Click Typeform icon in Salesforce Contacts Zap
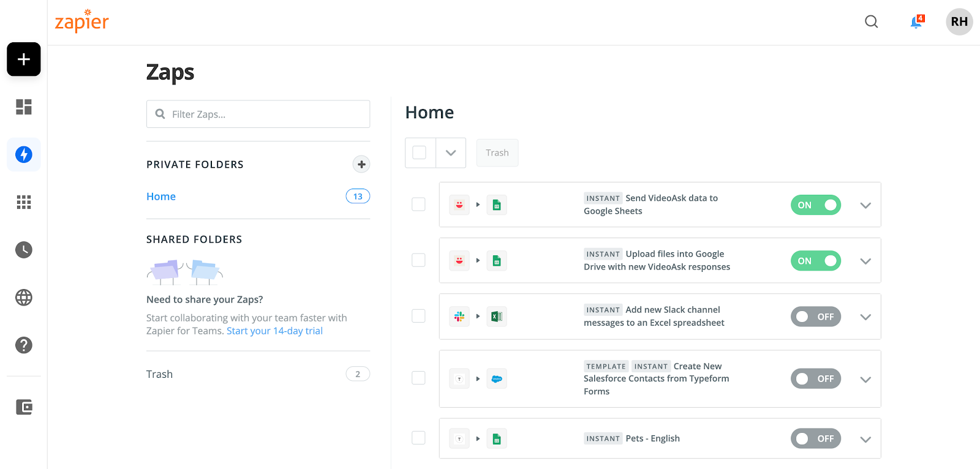 (x=459, y=379)
